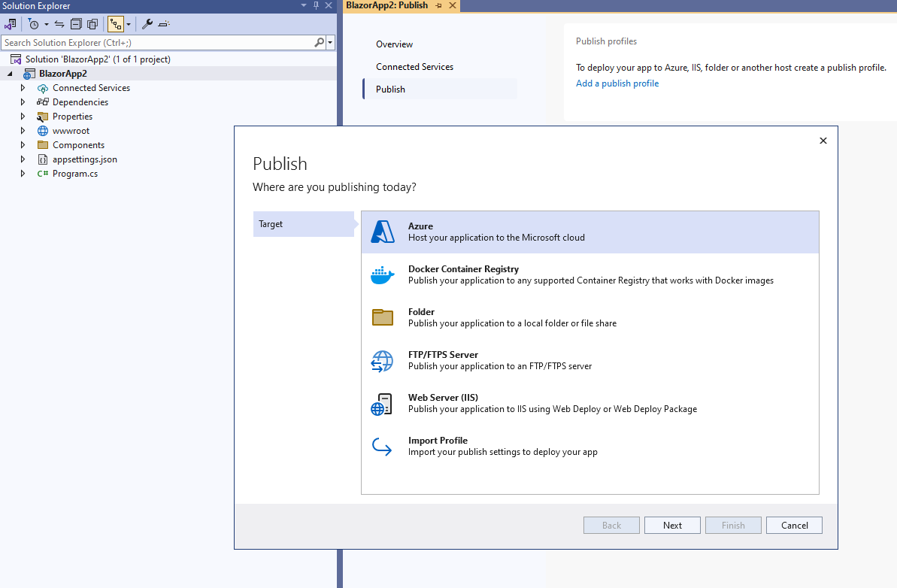The image size is (897, 588).
Task: Open the file nesting dropdown arrow
Action: click(128, 25)
